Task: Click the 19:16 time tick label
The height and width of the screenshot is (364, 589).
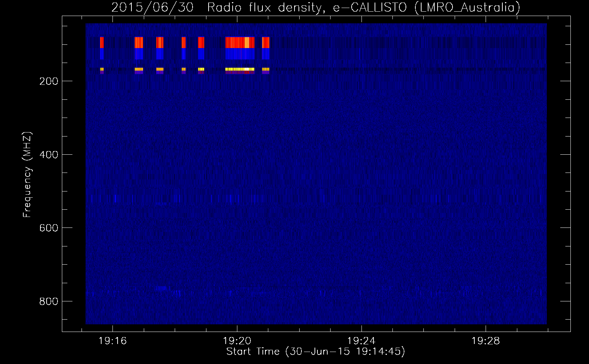Action: (113, 341)
